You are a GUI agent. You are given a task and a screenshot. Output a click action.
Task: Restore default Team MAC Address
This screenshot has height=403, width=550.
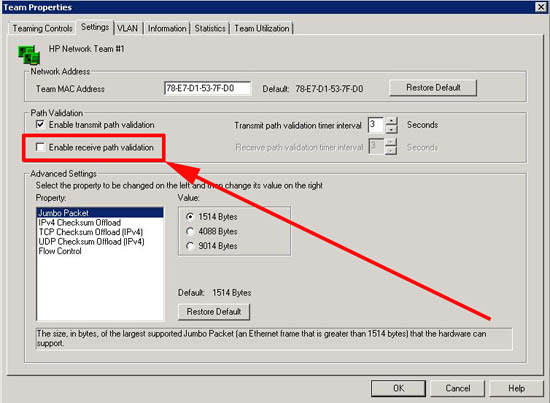click(x=433, y=88)
